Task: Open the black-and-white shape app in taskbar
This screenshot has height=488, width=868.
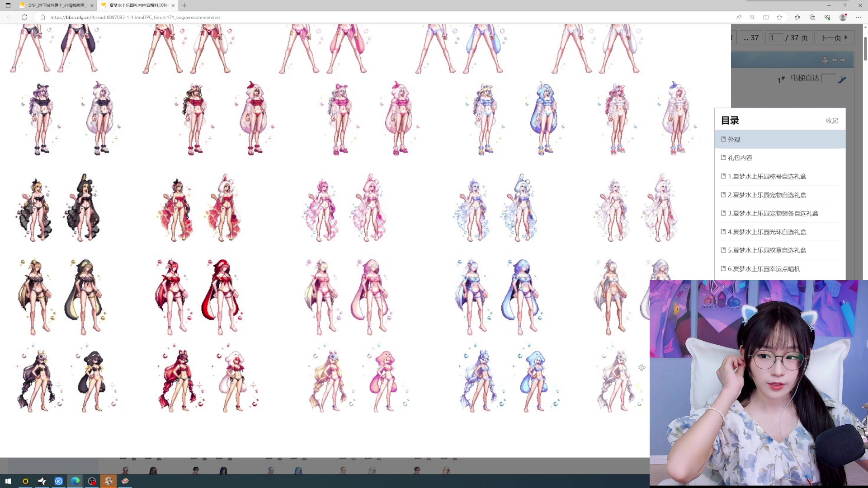Action: click(42, 481)
